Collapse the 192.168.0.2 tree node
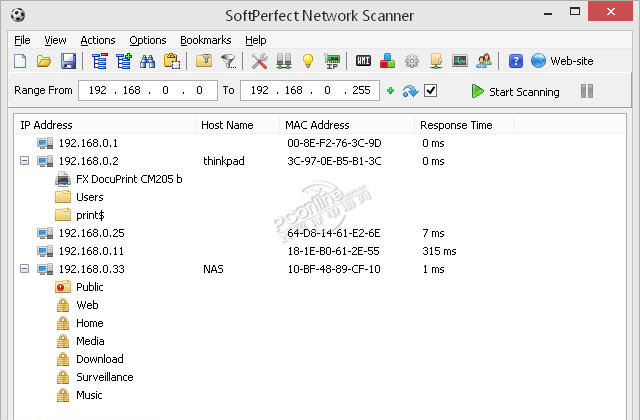This screenshot has width=640, height=420. click(24, 161)
